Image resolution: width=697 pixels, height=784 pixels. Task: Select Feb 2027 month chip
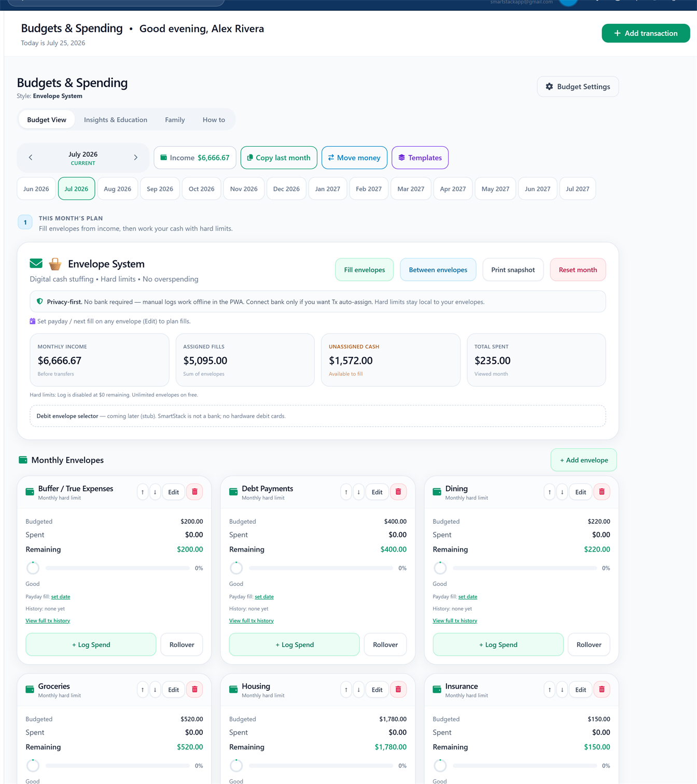click(369, 189)
